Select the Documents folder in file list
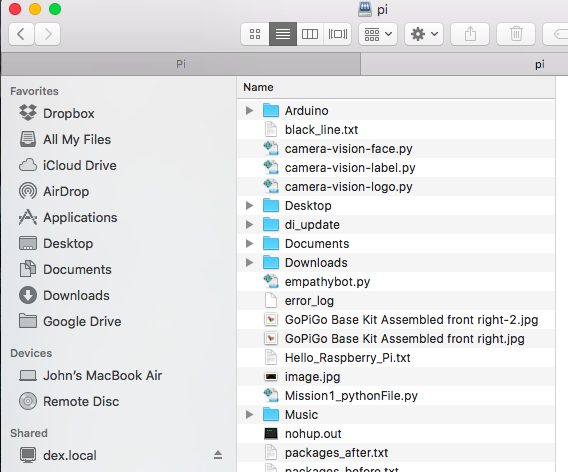This screenshot has width=568, height=472. [x=396, y=243]
